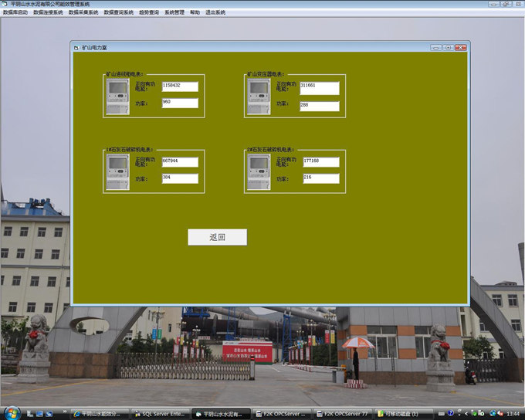Click the 矿山变压器电表 meter icon
The height and width of the screenshot is (420, 525).
[x=259, y=97]
